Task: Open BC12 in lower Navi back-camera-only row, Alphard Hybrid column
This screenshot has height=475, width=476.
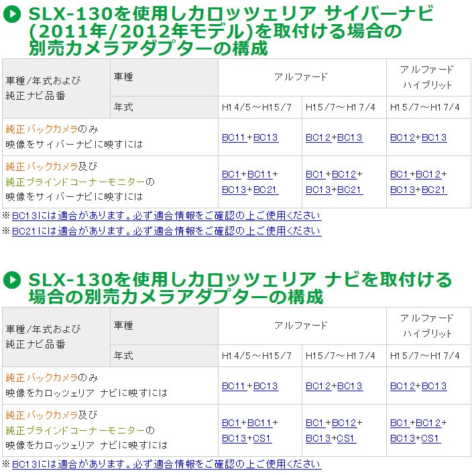Action: (x=402, y=386)
